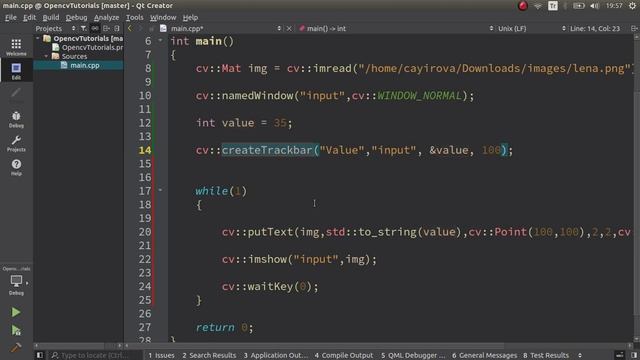Toggle right sidebar at bottom right
The height and width of the screenshot is (360, 640).
pyautogui.click(x=634, y=355)
